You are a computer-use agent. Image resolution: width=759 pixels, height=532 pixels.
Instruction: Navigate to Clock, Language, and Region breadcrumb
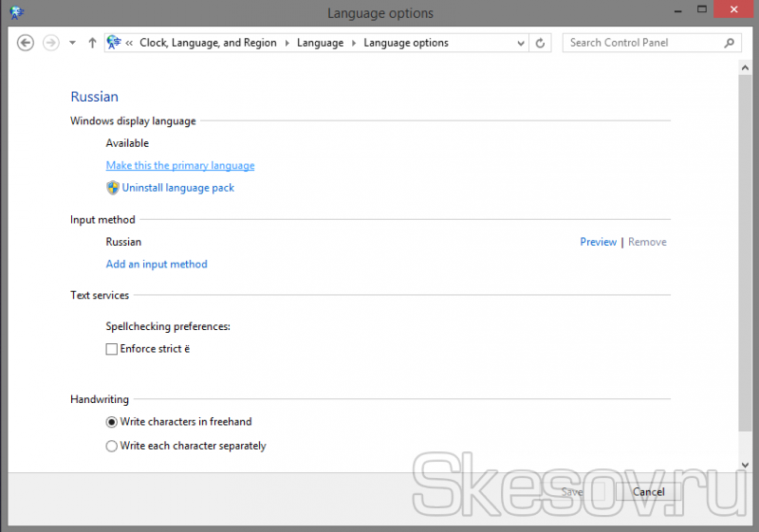(x=208, y=43)
